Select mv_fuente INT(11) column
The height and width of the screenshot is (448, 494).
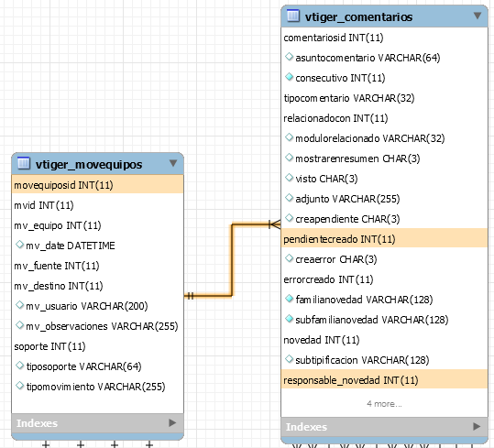click(97, 266)
